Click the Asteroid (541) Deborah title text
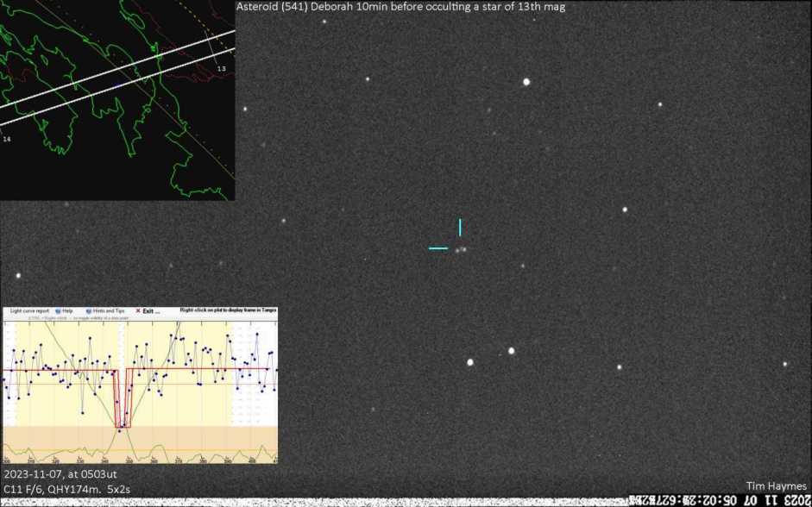The height and width of the screenshot is (507, 812). 400,7
